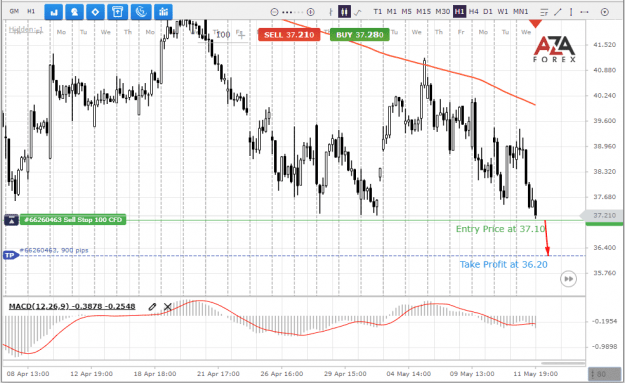Select the trend line drawing tool

(x=558, y=12)
